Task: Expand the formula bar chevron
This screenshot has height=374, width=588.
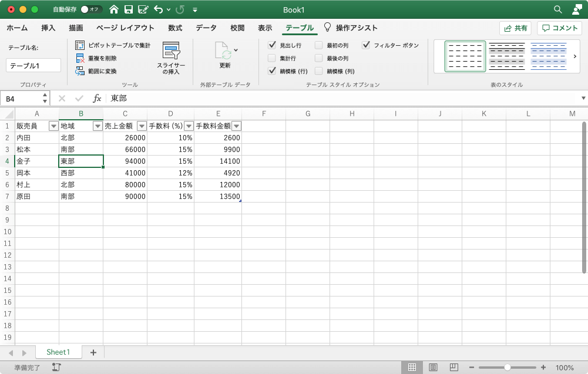Action: point(583,98)
